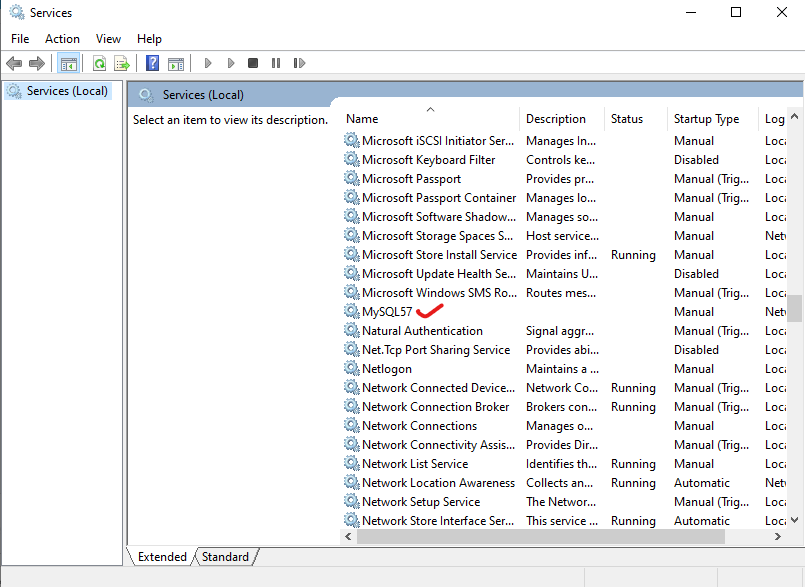805x587 pixels.
Task: Click the vertical scrollbar down arrow
Action: 794,520
